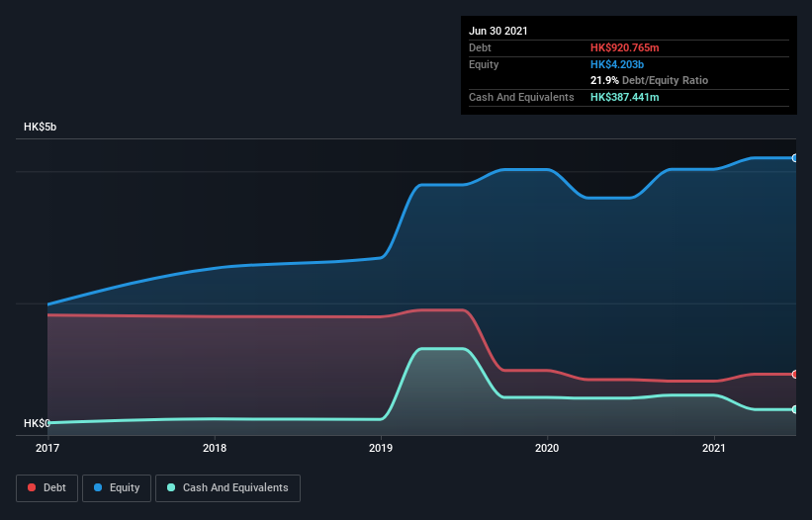Click the HK$920.765m debt value

624,47
